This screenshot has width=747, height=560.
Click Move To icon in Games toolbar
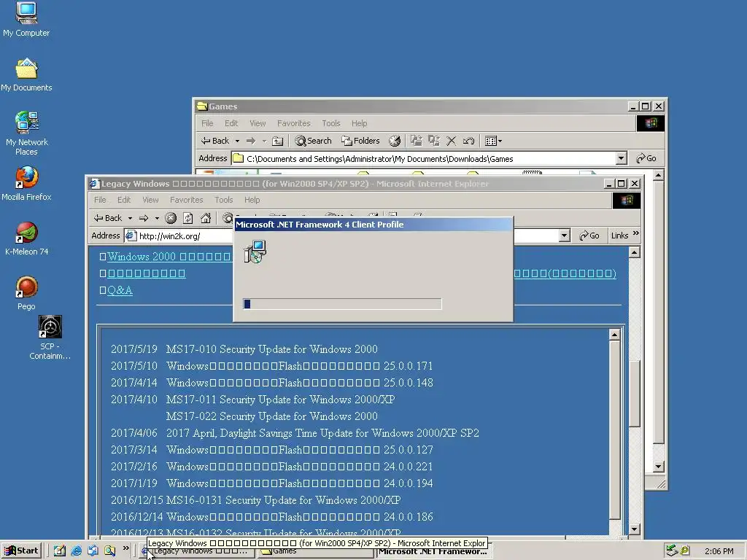click(x=417, y=141)
